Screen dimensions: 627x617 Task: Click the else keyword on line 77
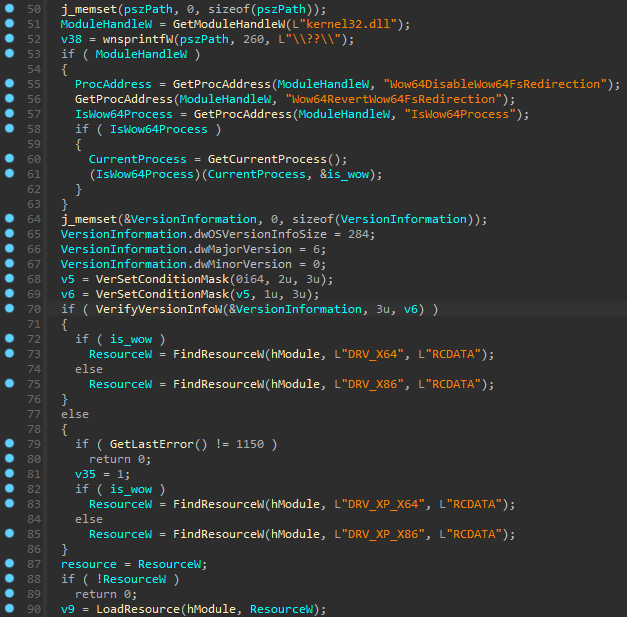(x=75, y=414)
